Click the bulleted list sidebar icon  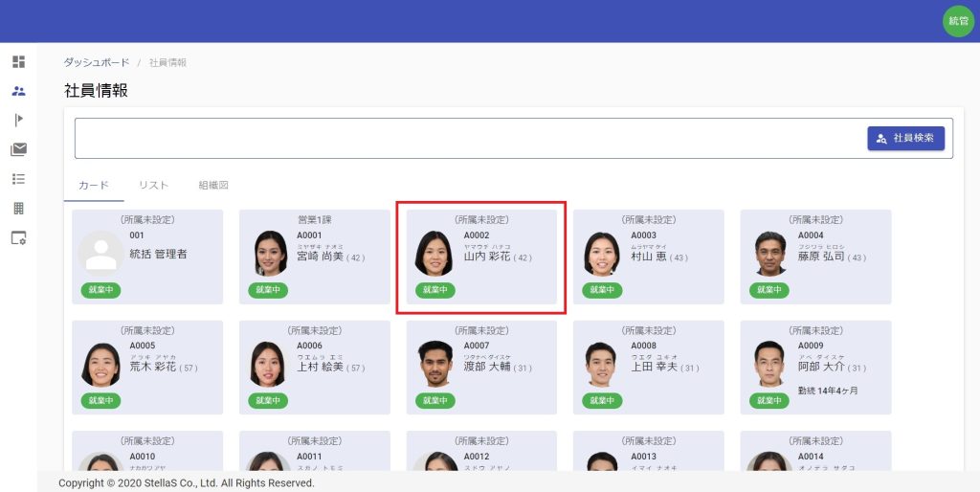[x=18, y=179]
